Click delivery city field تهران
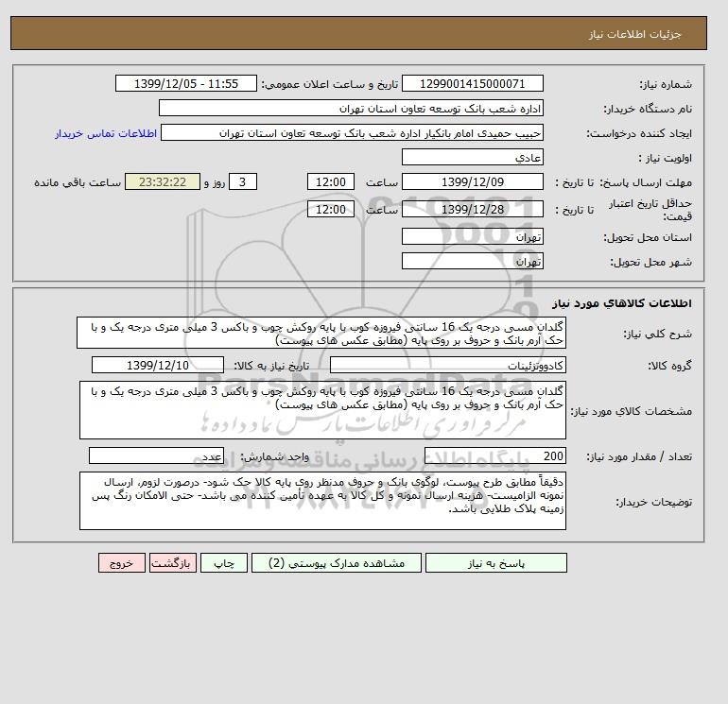 [x=472, y=261]
